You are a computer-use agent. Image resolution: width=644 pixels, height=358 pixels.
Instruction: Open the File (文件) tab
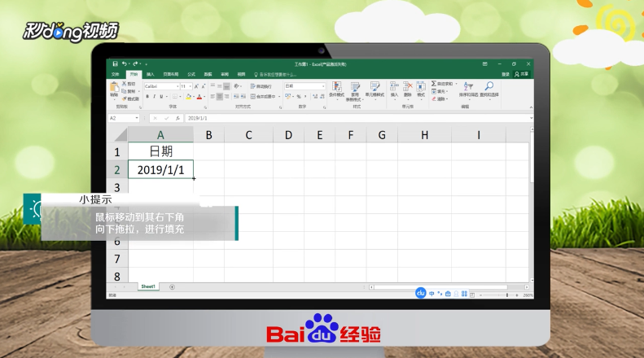point(116,74)
